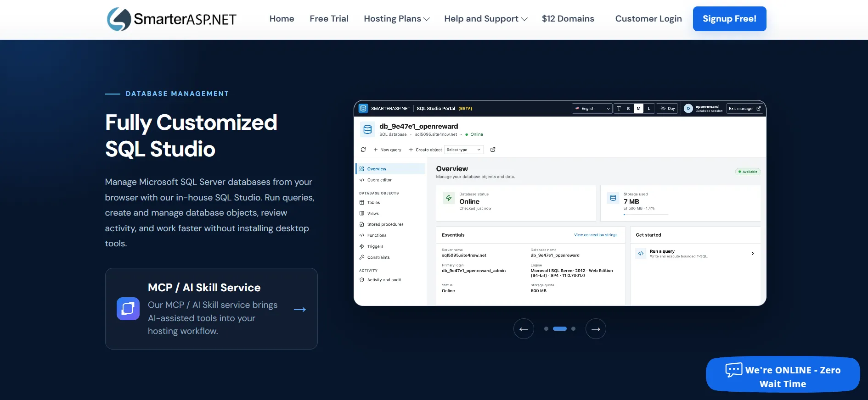Select the M size toggle
This screenshot has height=400, width=868.
(638, 109)
